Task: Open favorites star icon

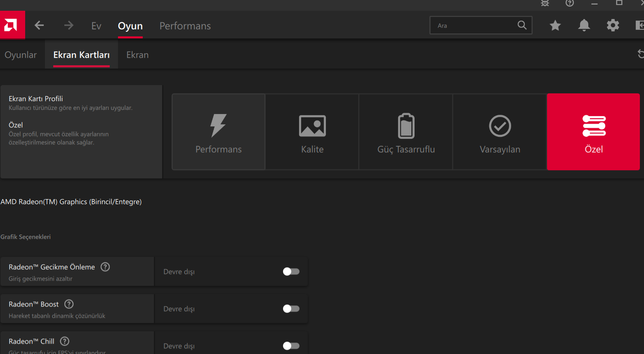Action: click(555, 26)
